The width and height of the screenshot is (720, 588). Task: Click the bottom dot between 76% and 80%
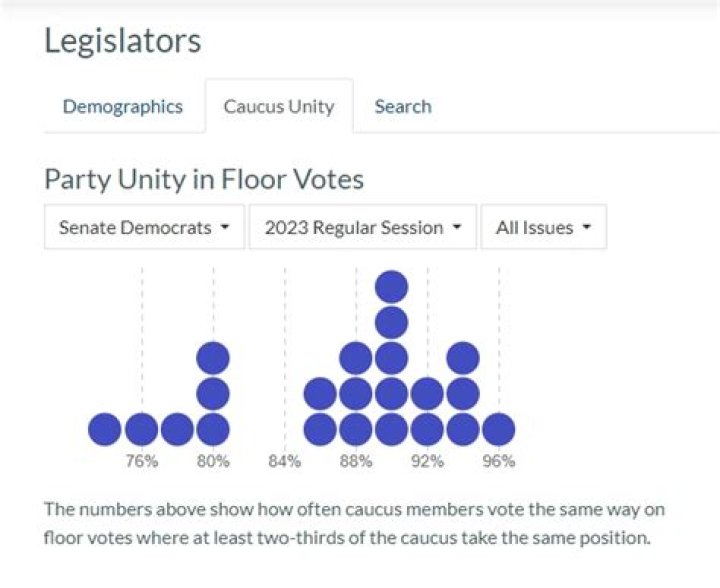click(177, 429)
